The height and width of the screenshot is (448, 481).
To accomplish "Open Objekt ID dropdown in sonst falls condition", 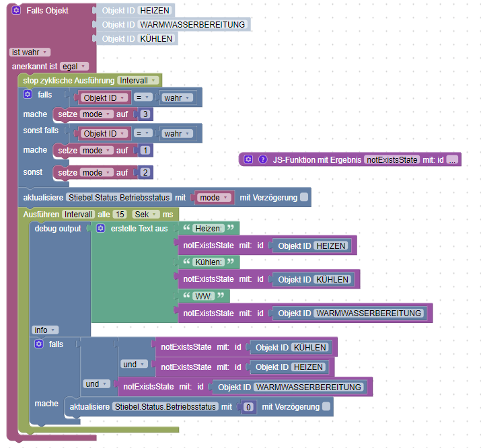I will click(104, 134).
